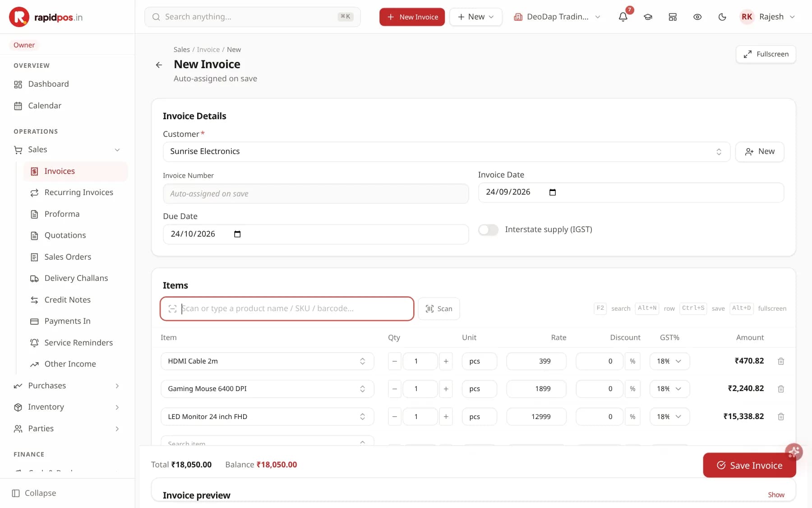The image size is (812, 508).
Task: Expand the Inventory menu
Action: click(67, 407)
